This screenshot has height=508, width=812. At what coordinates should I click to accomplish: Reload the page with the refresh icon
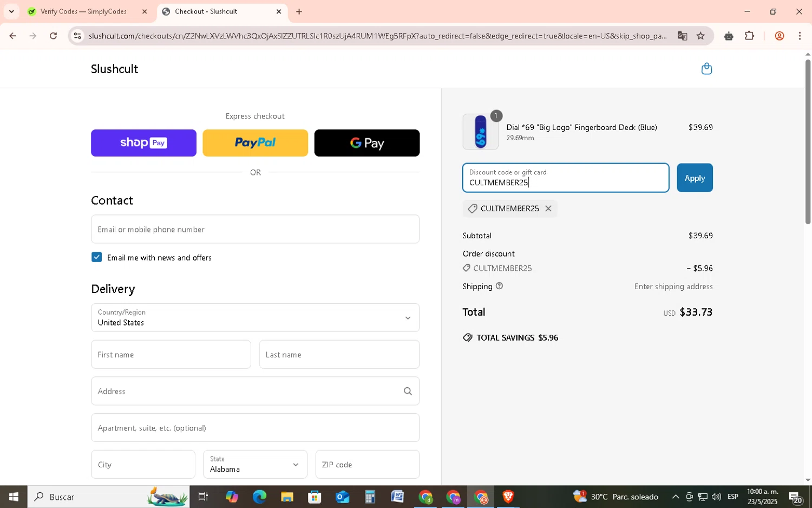point(53,36)
